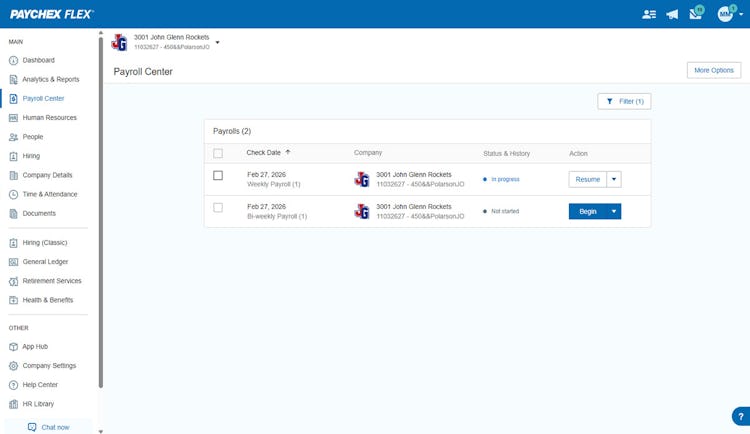Click the sidebar vertical scrollbar
The width and height of the screenshot is (750, 434).
[100, 213]
